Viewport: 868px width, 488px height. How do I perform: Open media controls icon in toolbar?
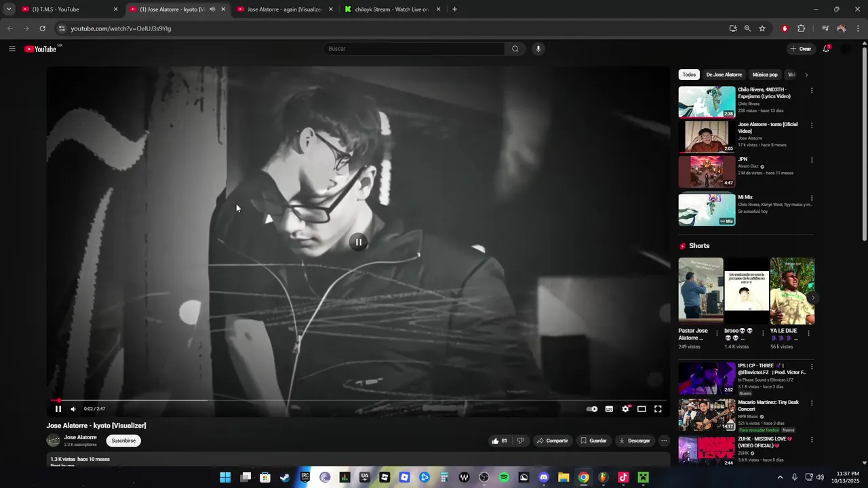click(x=825, y=28)
